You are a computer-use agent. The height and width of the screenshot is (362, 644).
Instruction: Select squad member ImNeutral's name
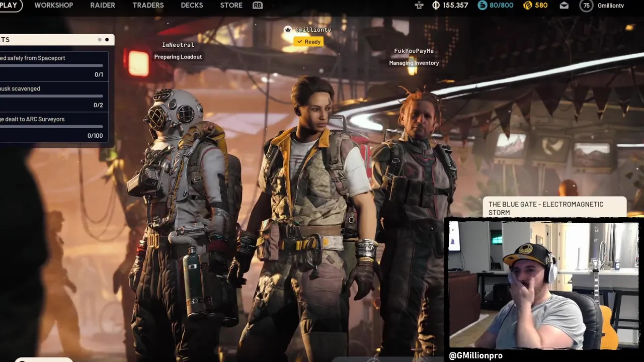178,45
